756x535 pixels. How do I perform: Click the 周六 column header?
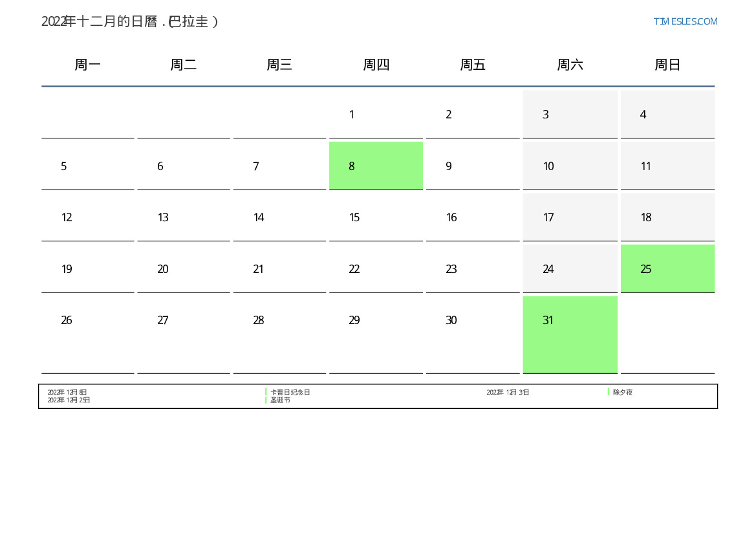[x=570, y=65]
